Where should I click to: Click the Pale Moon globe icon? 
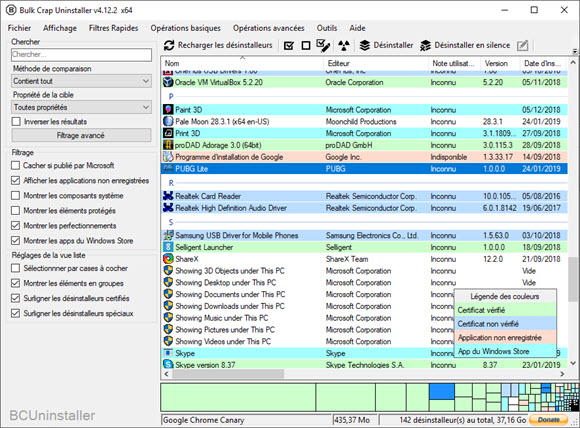coord(168,121)
